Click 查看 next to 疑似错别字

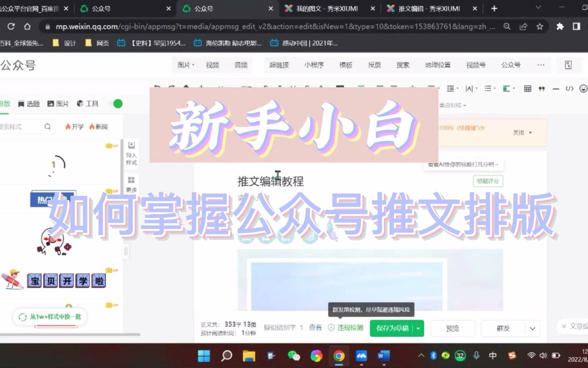(315, 328)
